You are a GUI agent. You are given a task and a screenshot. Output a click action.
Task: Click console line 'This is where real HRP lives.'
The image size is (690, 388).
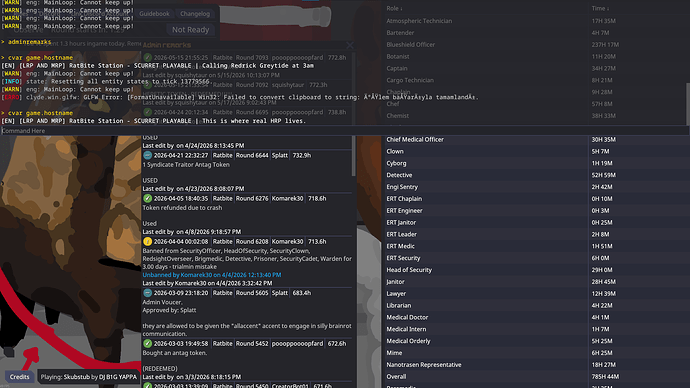[x=254, y=121]
